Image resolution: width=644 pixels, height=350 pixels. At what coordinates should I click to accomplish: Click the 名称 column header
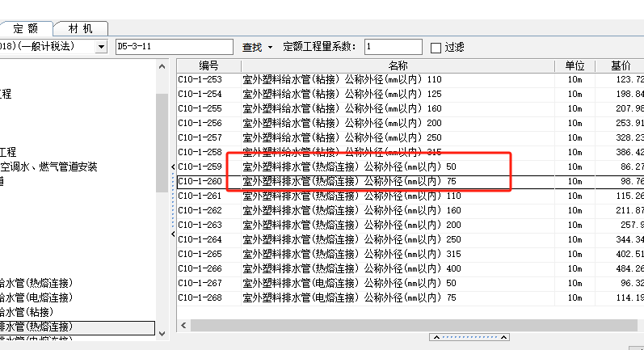(x=398, y=65)
